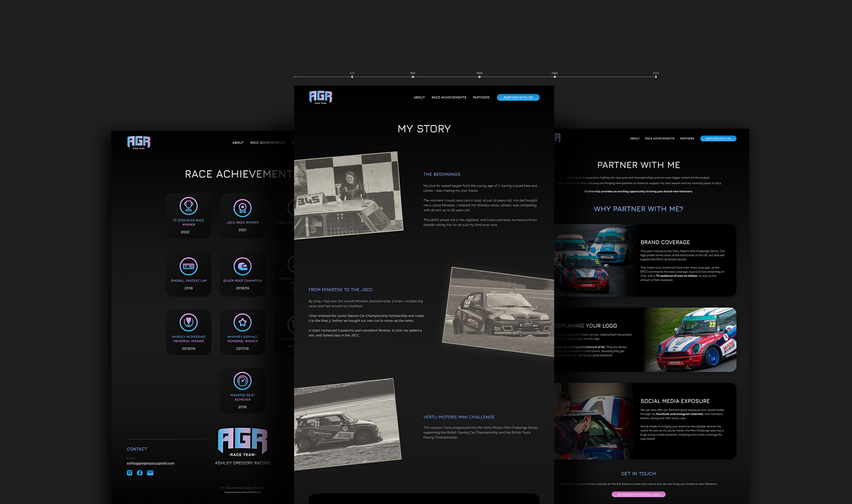The image size is (852, 504).
Task: Click the Whimpey Asphalt Memorial Winner star icon
Action: [242, 323]
